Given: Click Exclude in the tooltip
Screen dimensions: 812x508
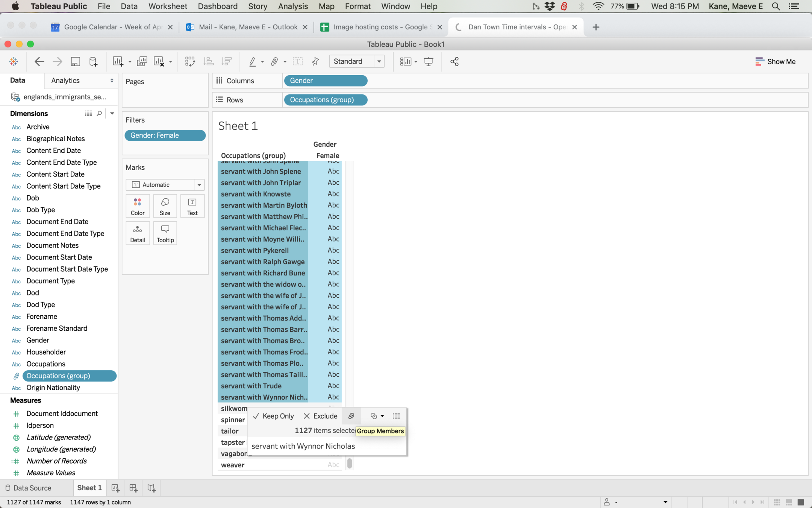Looking at the screenshot, I should (x=320, y=416).
